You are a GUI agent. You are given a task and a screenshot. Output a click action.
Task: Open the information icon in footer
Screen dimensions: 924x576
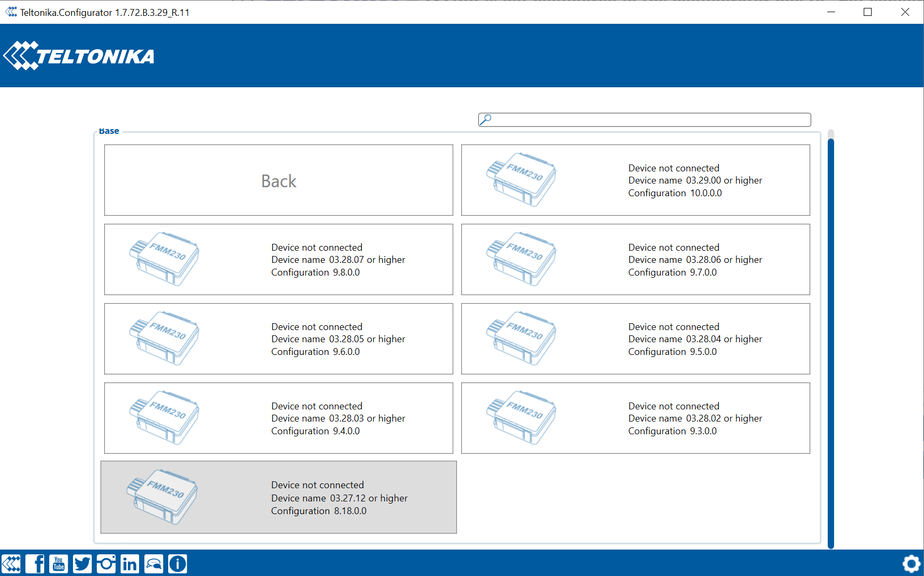coord(178,564)
